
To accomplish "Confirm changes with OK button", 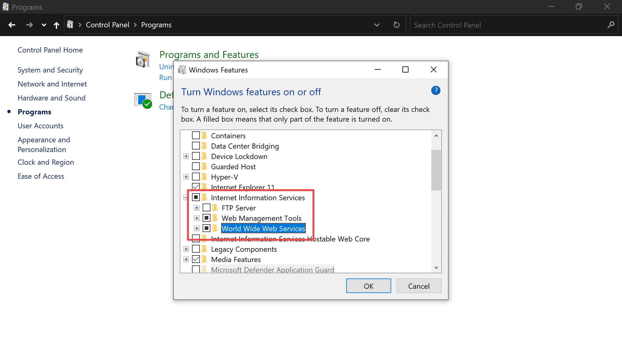I will [x=369, y=286].
